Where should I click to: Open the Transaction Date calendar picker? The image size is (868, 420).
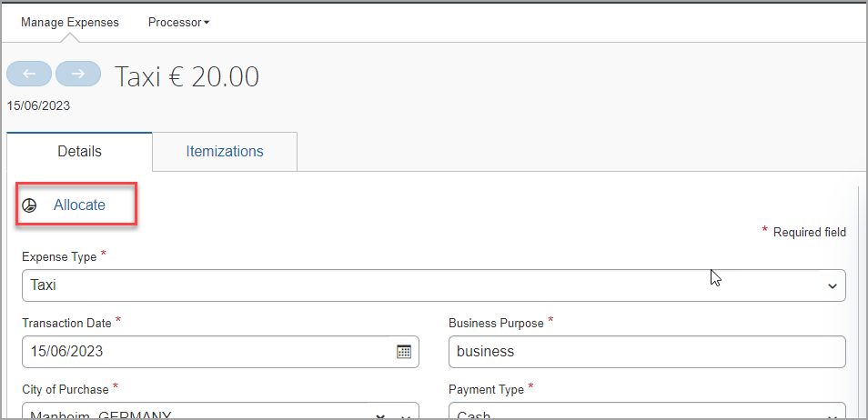tap(404, 352)
